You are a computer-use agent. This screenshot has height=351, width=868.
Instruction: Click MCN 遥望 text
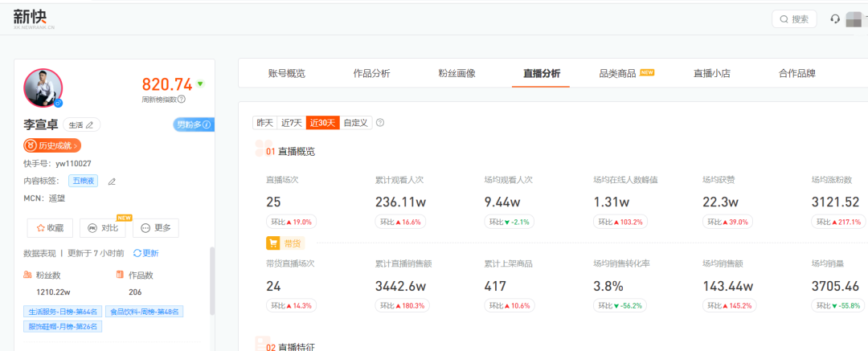(44, 198)
